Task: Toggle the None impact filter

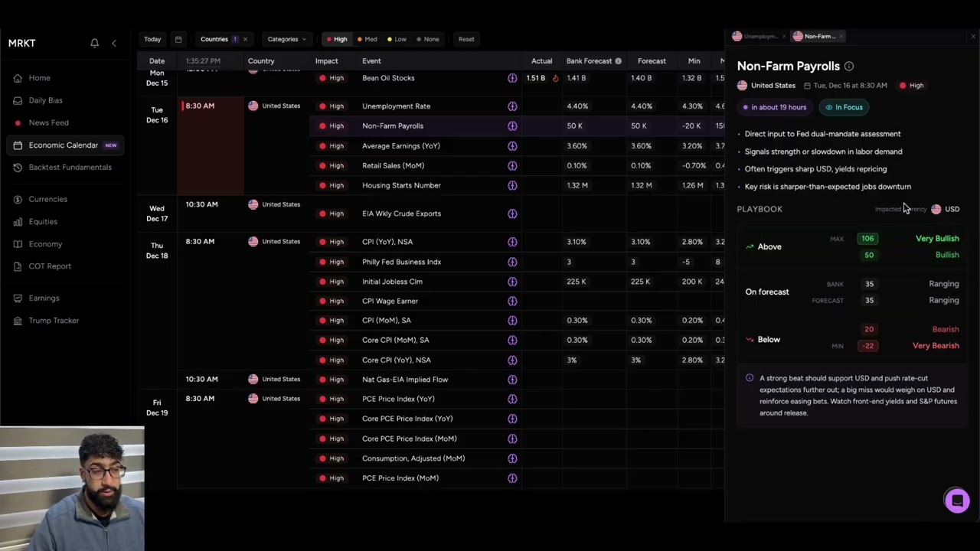Action: pyautogui.click(x=427, y=39)
